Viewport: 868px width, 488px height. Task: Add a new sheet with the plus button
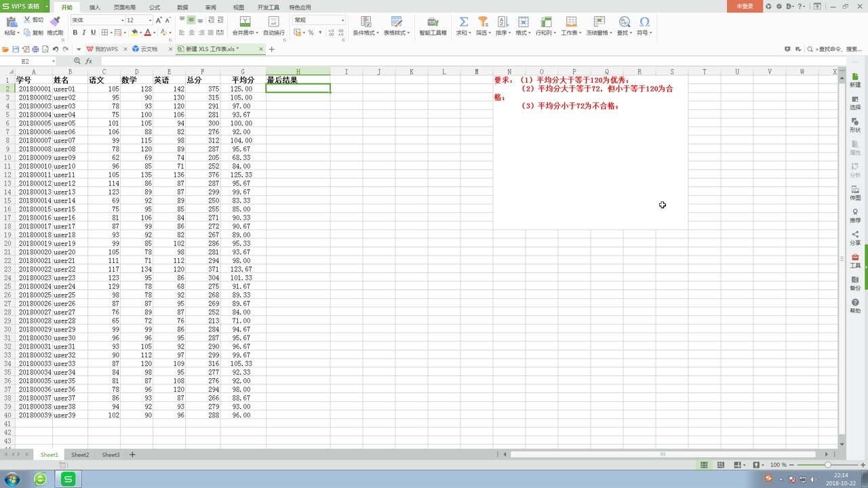point(132,455)
